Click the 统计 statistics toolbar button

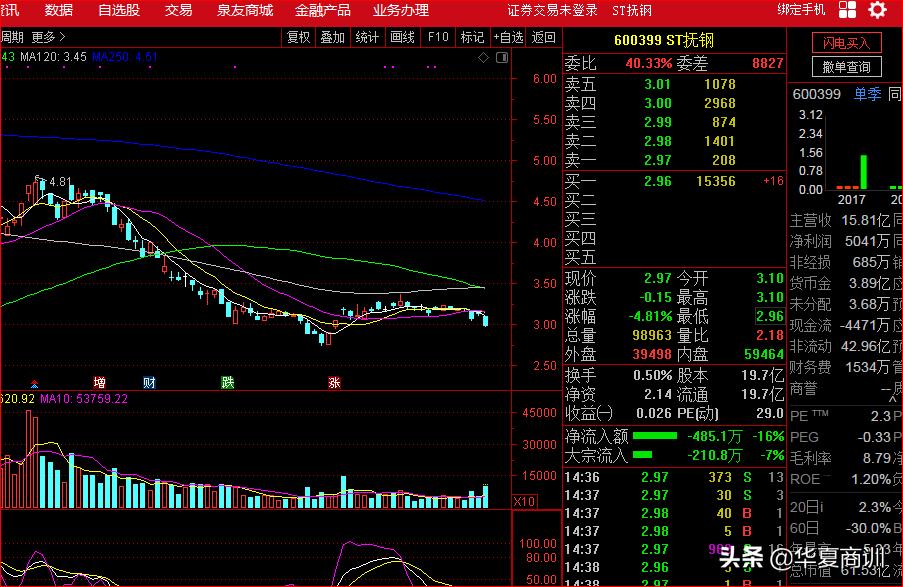point(367,37)
